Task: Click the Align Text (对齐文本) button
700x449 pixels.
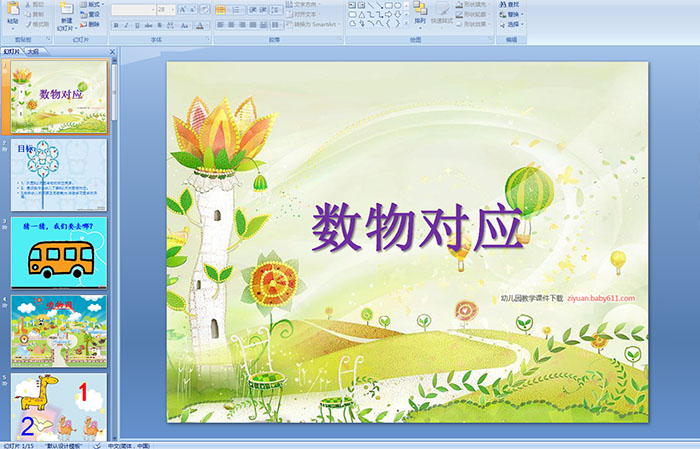Action: (302, 14)
